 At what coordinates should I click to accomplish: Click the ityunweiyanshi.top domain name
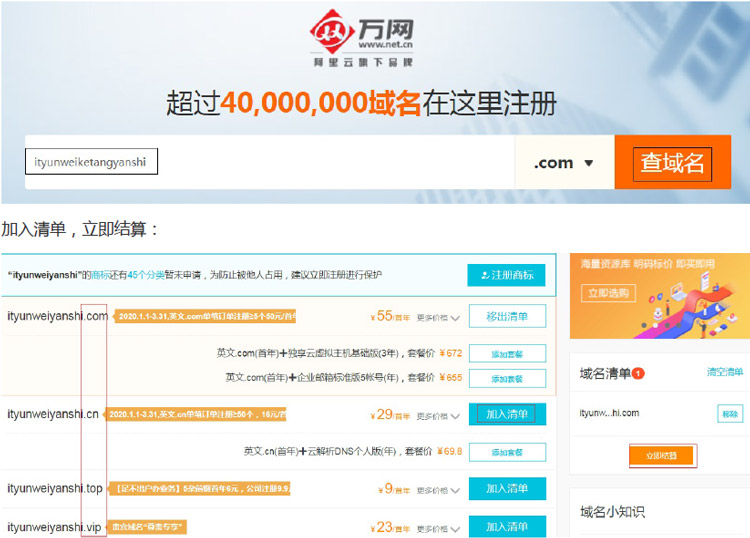[55, 488]
